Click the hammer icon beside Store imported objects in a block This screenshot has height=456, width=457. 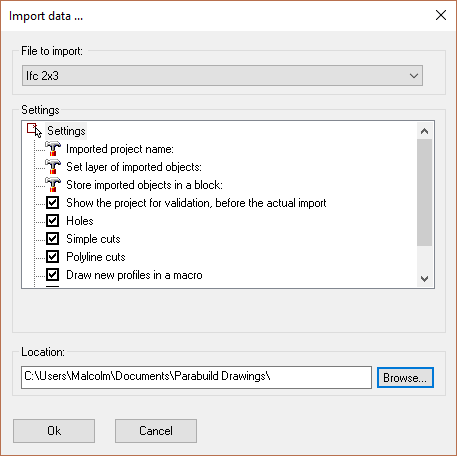(x=53, y=185)
